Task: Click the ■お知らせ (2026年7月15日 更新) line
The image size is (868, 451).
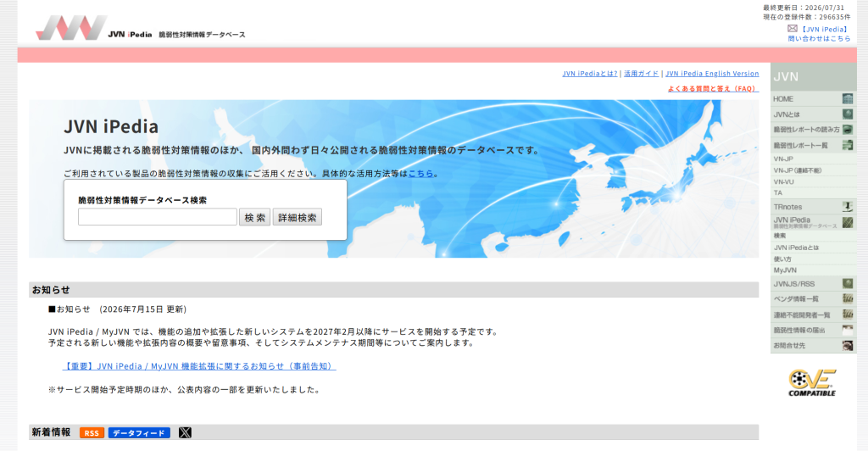Action: coord(117,309)
